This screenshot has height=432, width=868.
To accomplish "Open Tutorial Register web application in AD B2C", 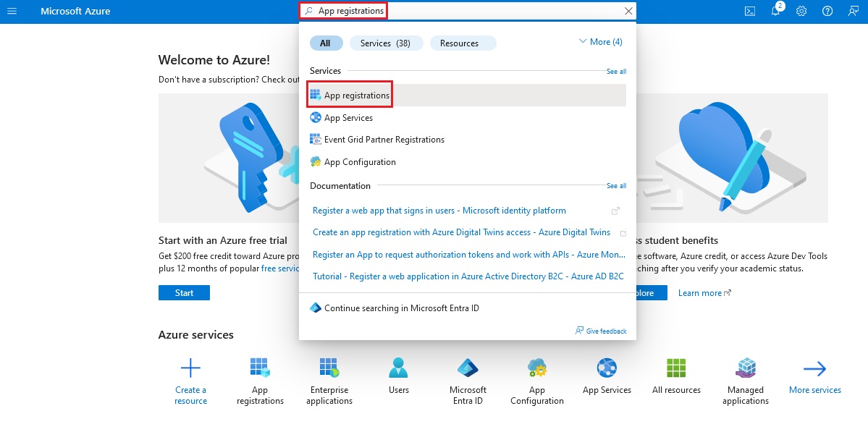I will [x=468, y=276].
